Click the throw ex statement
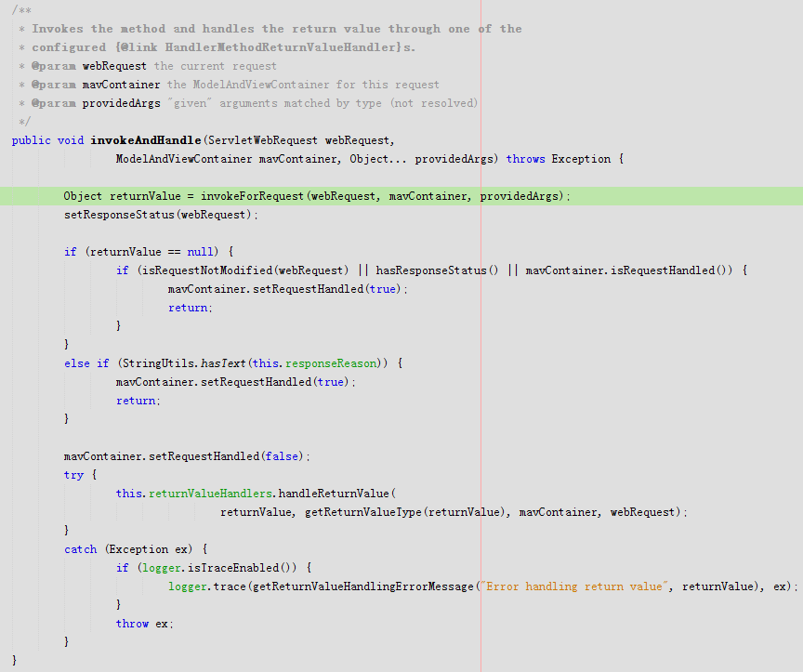803x672 pixels. 144,624
